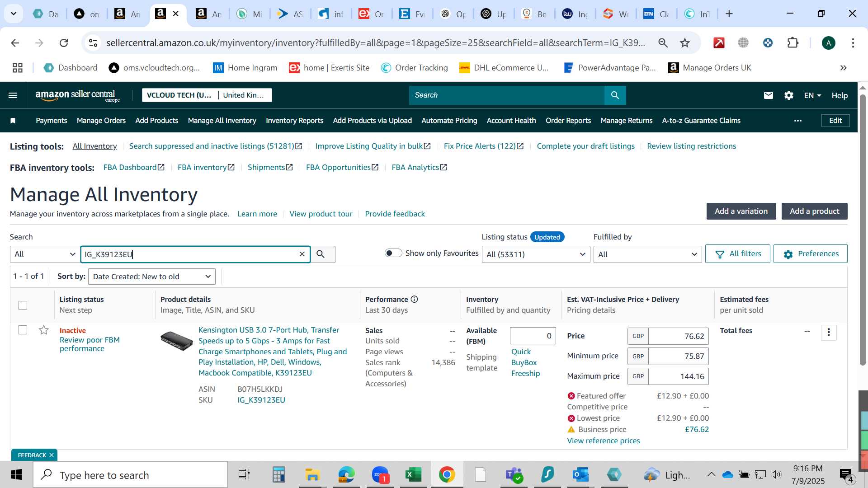Bookmark this page with star icon

pos(685,43)
